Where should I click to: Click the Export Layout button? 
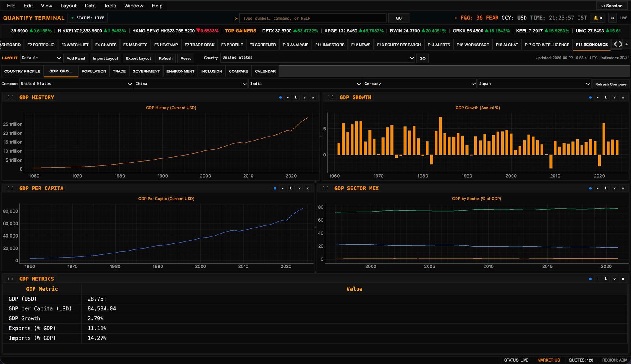(138, 58)
